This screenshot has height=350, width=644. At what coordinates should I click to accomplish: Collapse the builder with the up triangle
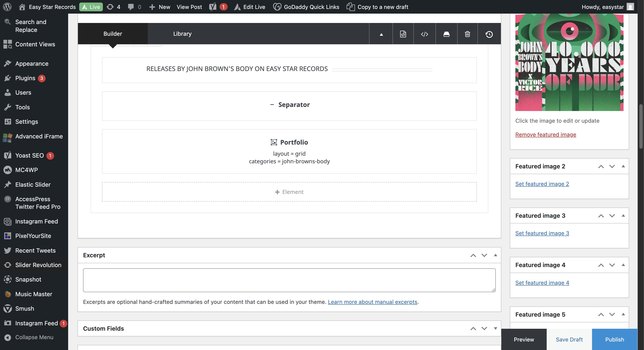tap(381, 34)
